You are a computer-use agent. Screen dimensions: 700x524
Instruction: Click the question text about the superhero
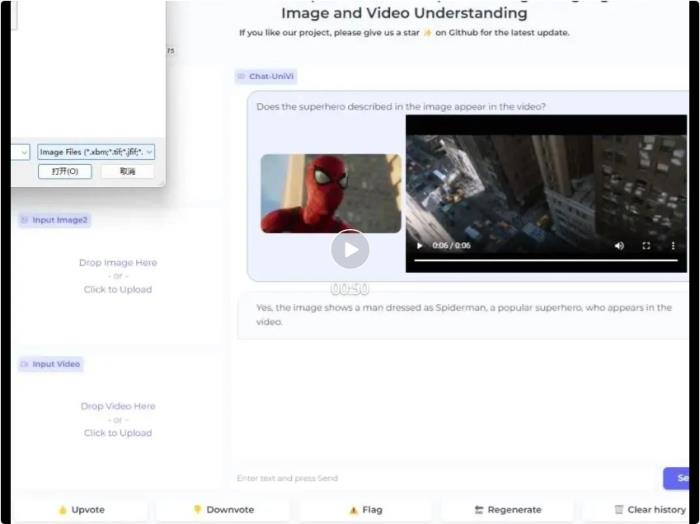401,107
